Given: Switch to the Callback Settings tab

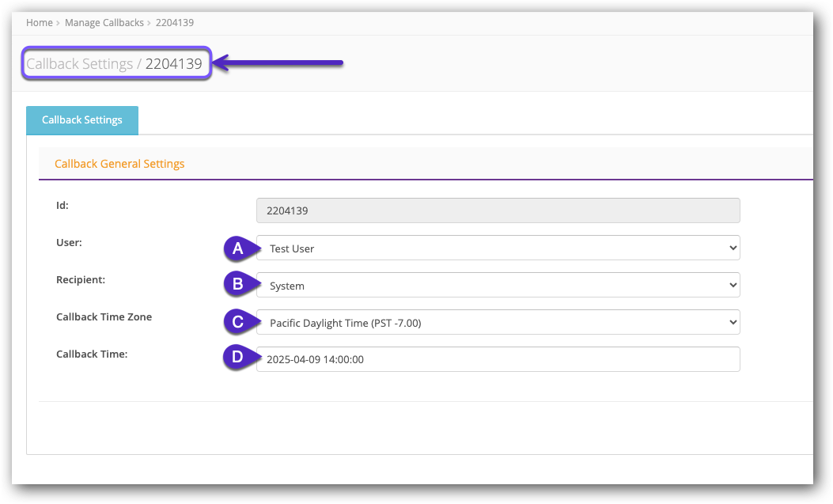Looking at the screenshot, I should 82,120.
